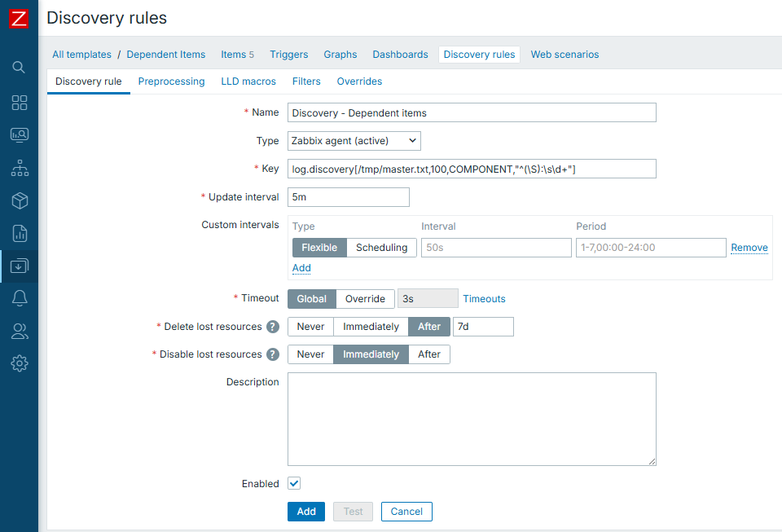Show help for Delete lost resources
The height and width of the screenshot is (532, 782).
click(273, 327)
